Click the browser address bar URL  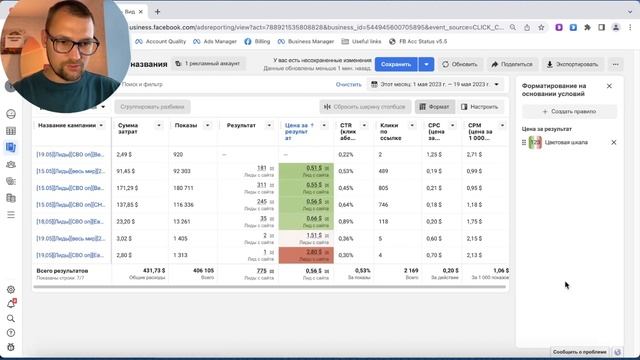point(316,27)
